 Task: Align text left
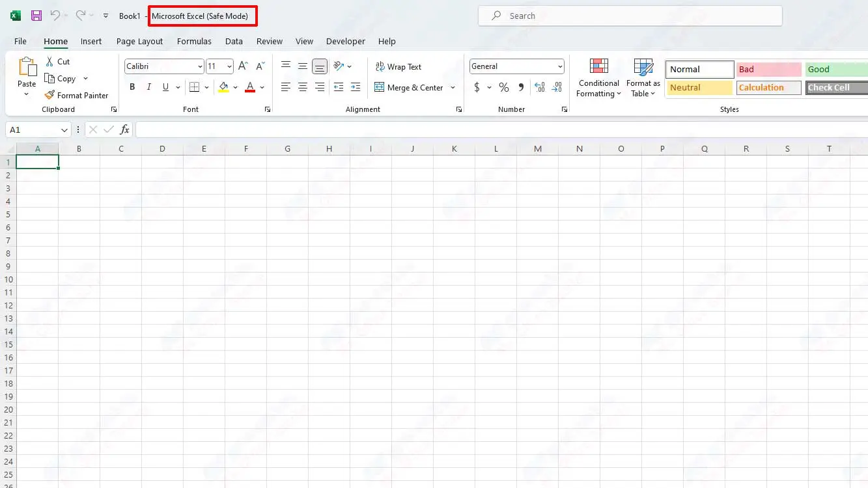tap(285, 87)
